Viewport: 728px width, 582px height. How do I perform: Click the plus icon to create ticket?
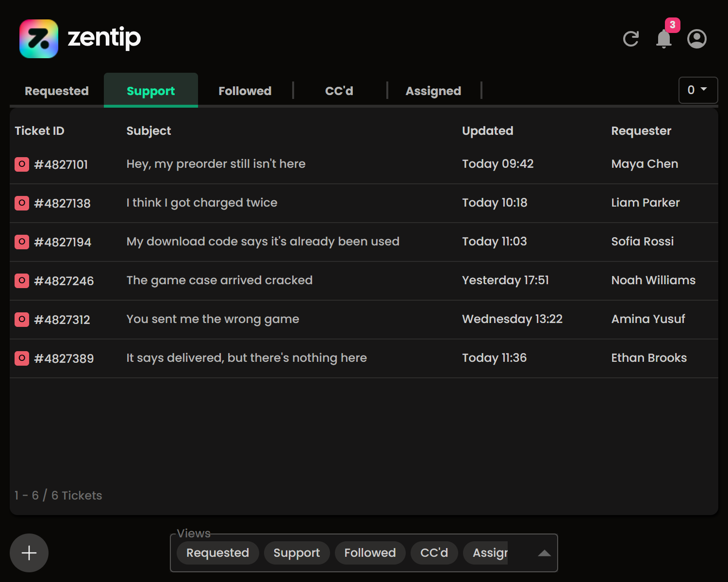pos(29,553)
